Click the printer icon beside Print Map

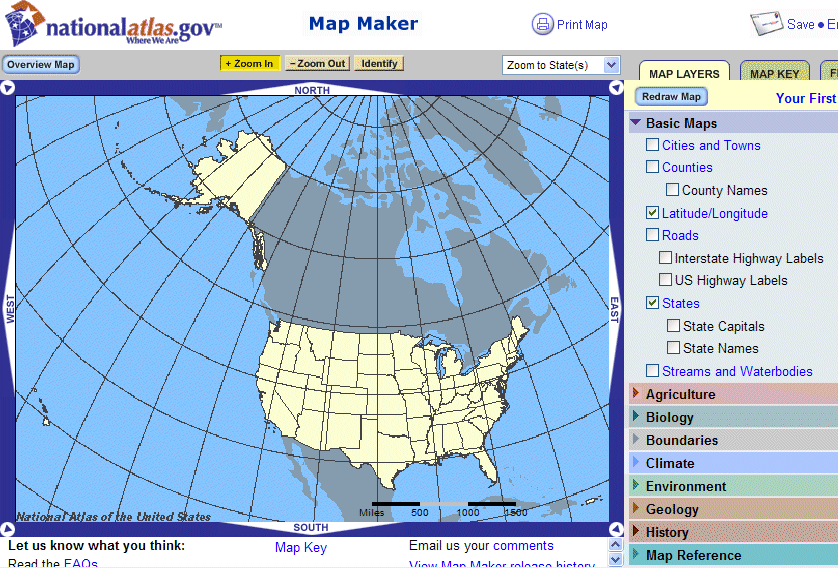point(542,24)
